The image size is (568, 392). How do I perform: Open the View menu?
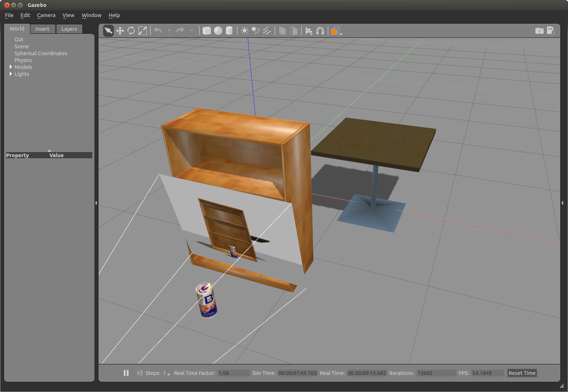[x=68, y=15]
